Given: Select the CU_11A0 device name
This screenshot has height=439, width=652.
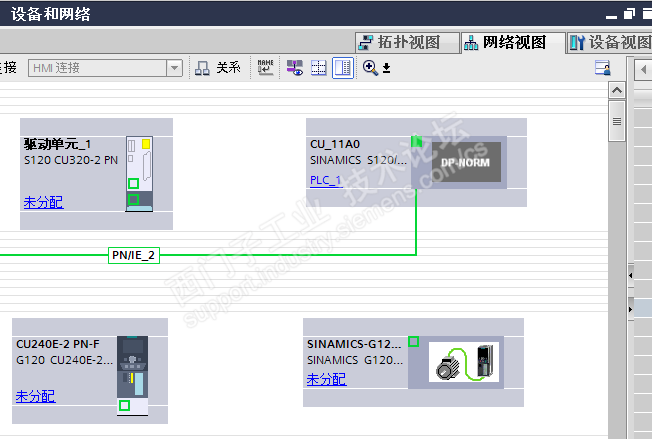Looking at the screenshot, I should pyautogui.click(x=335, y=144).
